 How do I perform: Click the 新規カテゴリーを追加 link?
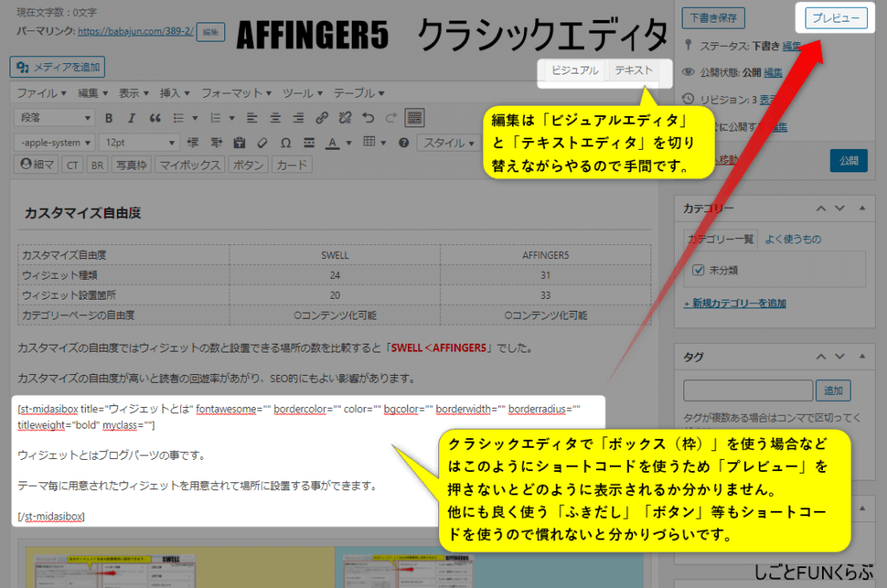click(x=735, y=304)
